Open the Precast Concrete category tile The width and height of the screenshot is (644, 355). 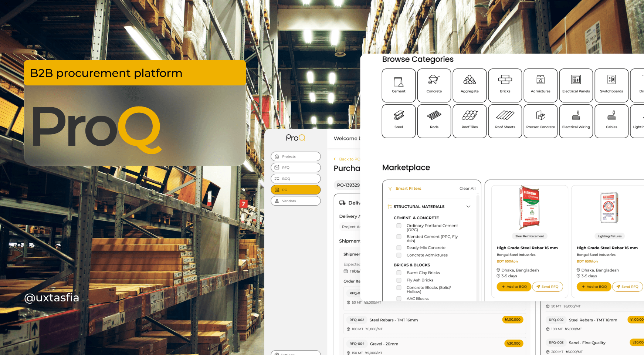pos(540,121)
